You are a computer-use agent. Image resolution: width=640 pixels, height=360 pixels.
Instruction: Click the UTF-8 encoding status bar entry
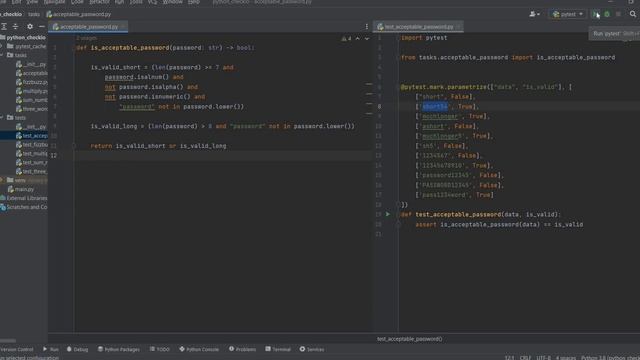pos(543,358)
